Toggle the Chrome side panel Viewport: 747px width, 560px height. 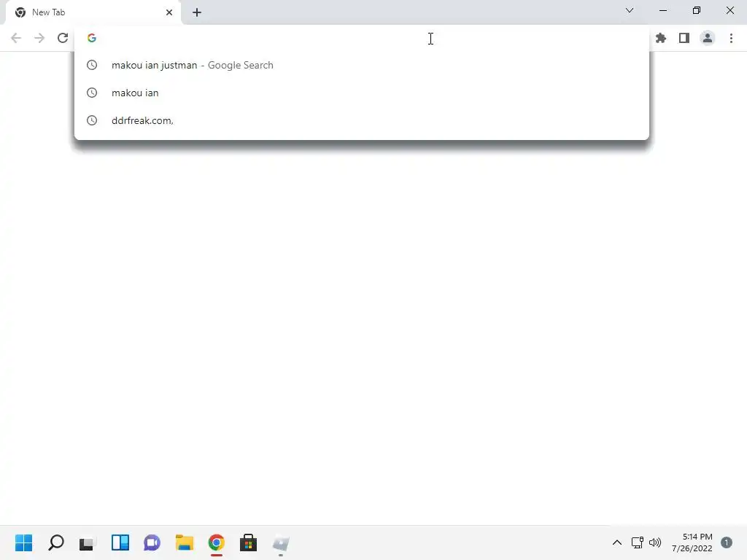pos(684,38)
